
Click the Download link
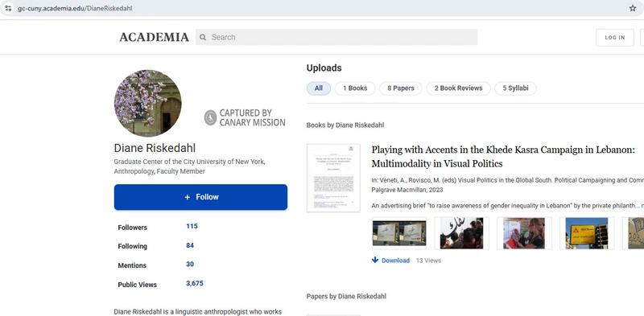click(x=395, y=261)
